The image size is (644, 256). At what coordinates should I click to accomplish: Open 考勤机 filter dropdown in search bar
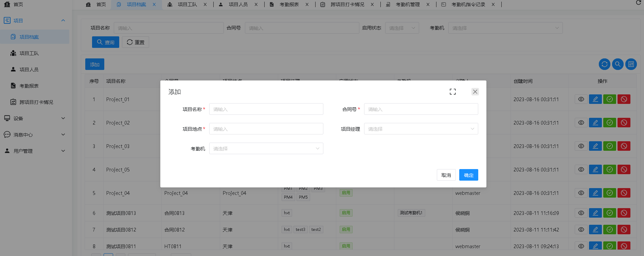(505, 28)
